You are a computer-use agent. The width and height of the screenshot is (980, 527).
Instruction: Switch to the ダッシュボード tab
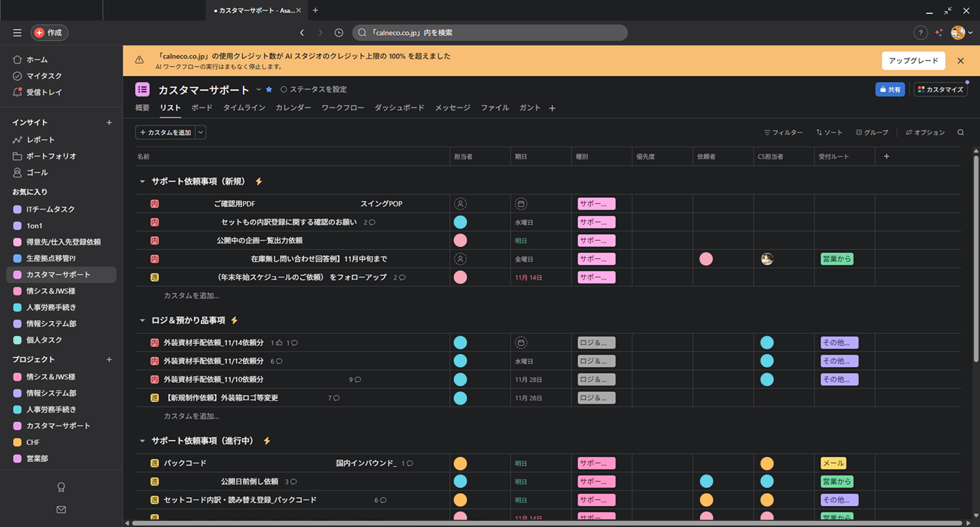(399, 108)
